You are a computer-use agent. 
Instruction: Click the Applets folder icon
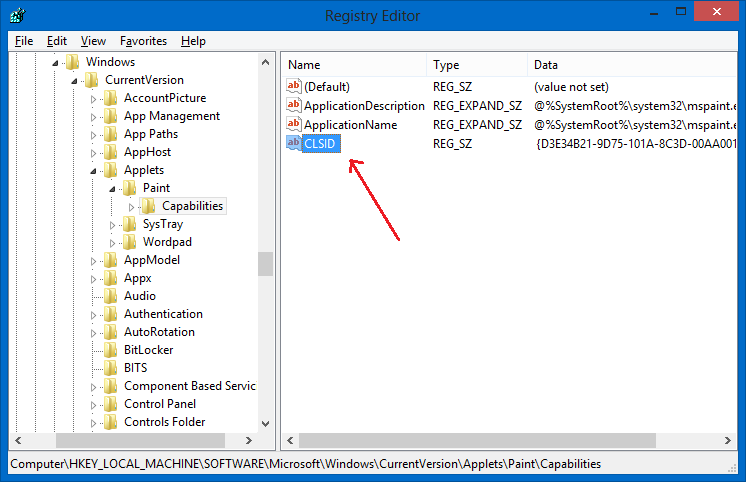111,170
